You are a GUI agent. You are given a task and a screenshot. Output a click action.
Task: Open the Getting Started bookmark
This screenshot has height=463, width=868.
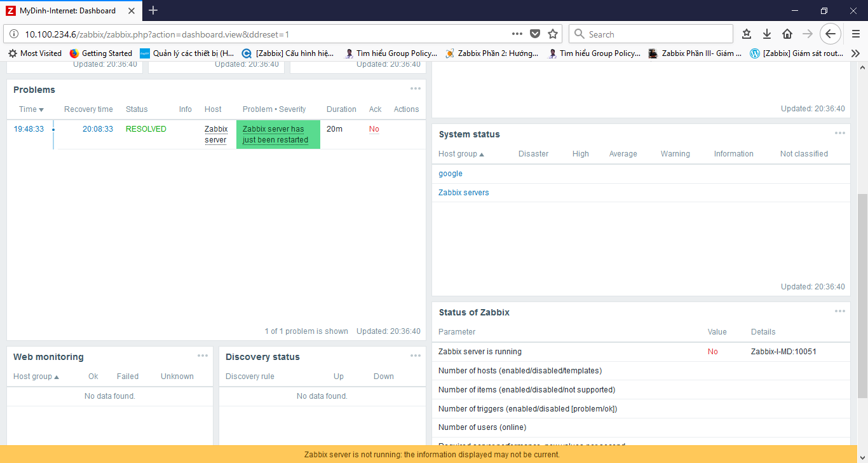(x=101, y=53)
